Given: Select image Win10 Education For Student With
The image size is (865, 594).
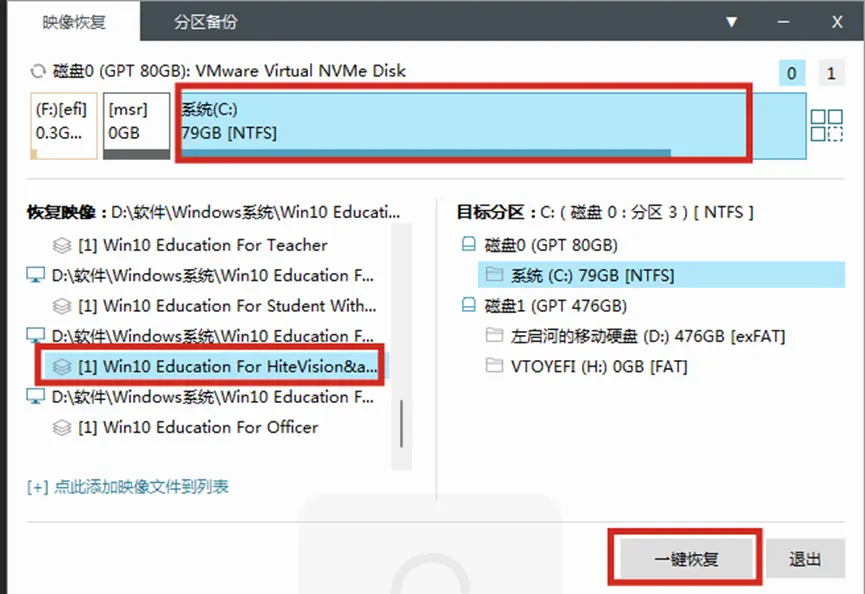Looking at the screenshot, I should point(227,306).
